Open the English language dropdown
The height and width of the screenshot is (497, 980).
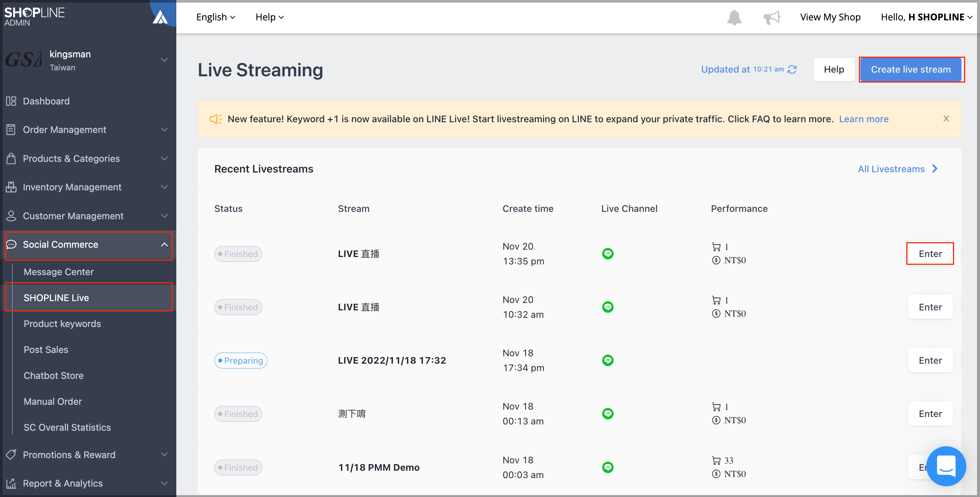coord(216,17)
